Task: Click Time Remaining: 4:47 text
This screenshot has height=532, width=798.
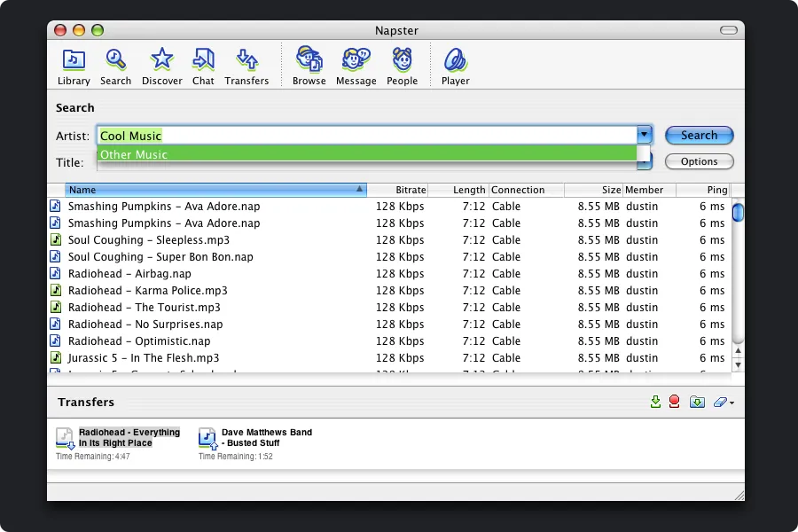Action: coord(92,456)
